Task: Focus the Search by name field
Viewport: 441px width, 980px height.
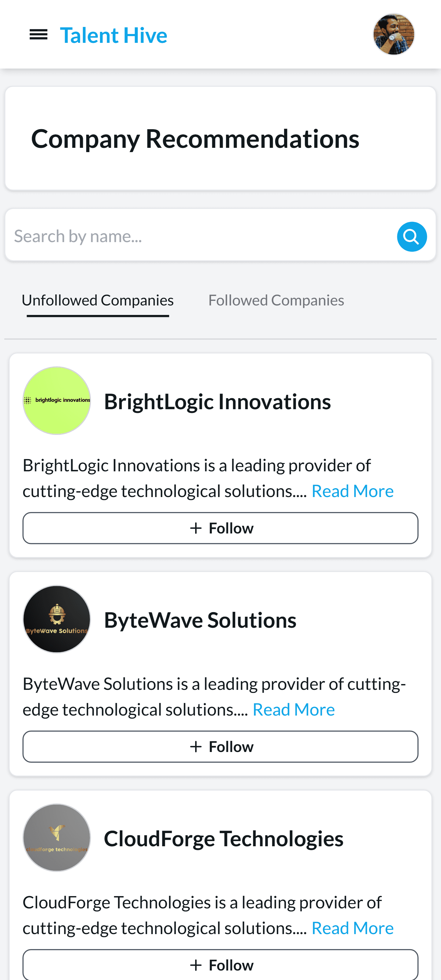Action: [202, 236]
